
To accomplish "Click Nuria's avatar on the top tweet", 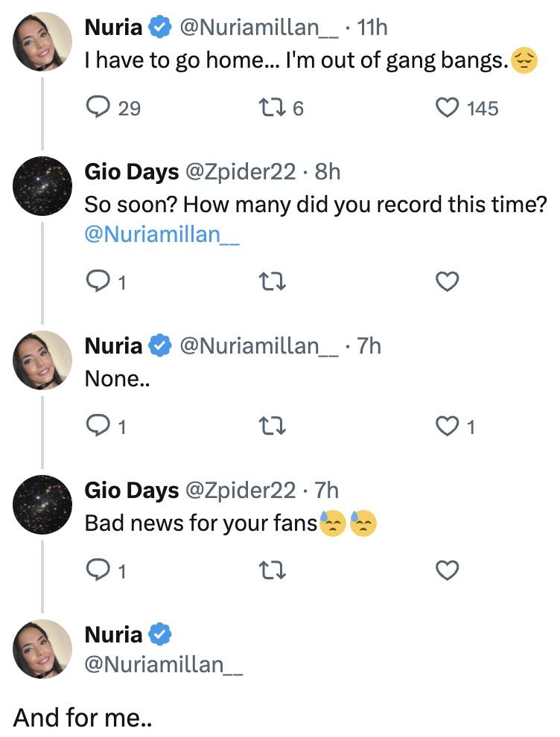I will pyautogui.click(x=43, y=41).
